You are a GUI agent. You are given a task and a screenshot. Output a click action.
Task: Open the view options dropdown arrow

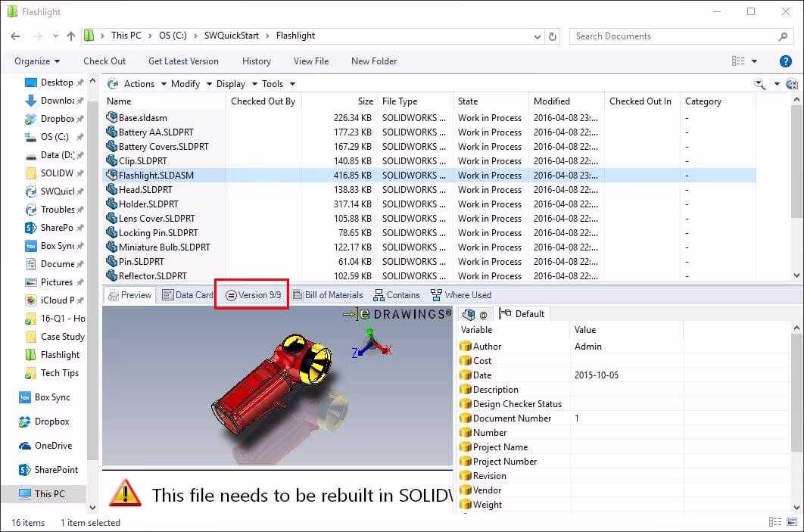(754, 61)
